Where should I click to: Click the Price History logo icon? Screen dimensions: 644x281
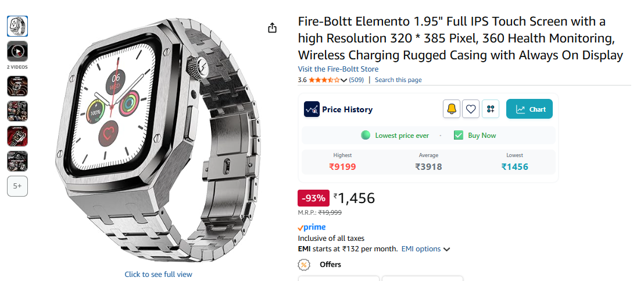click(x=312, y=109)
